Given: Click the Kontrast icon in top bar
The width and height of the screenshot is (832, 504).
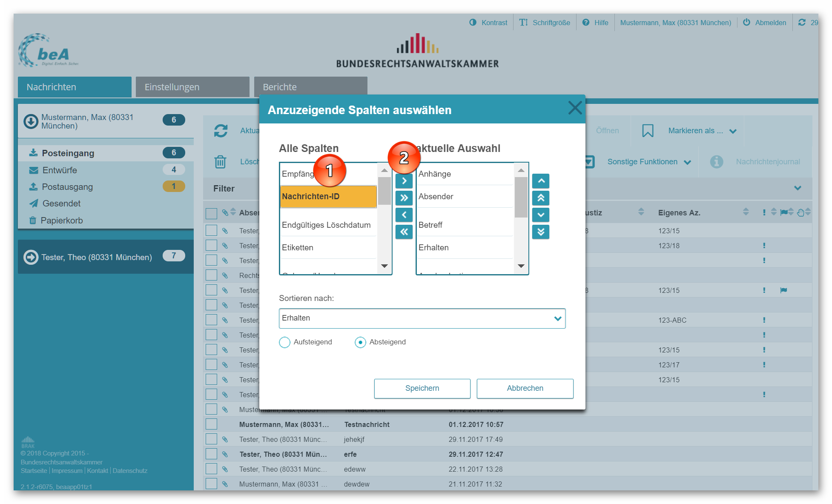Looking at the screenshot, I should click(x=473, y=23).
